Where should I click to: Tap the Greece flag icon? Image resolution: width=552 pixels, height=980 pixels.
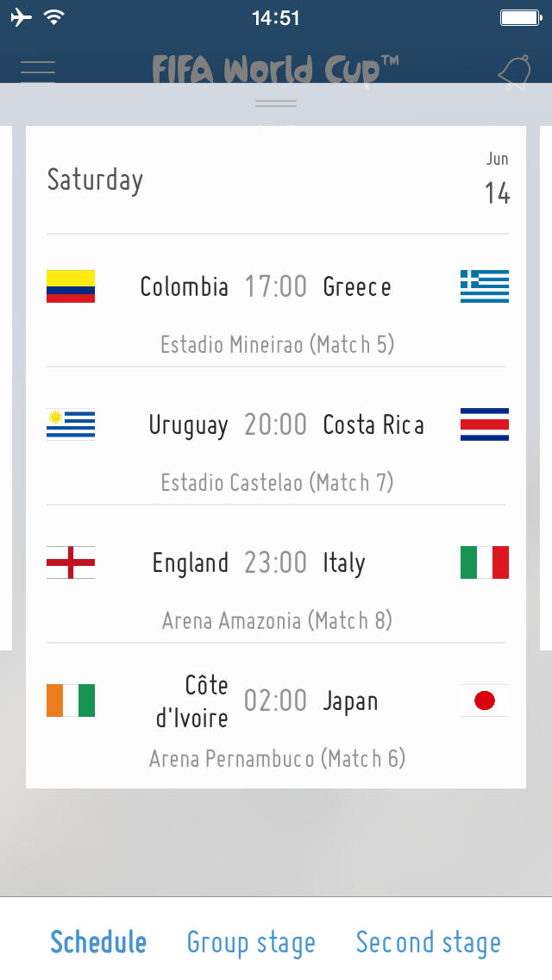(x=485, y=286)
